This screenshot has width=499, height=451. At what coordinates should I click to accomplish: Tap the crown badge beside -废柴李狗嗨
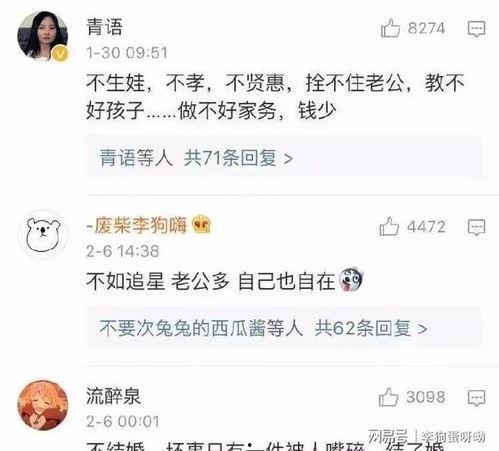point(201,225)
